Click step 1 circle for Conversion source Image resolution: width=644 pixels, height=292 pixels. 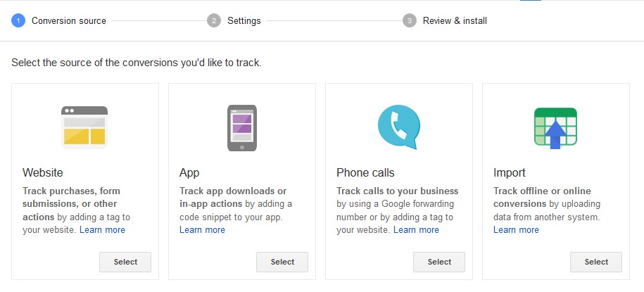tap(18, 20)
